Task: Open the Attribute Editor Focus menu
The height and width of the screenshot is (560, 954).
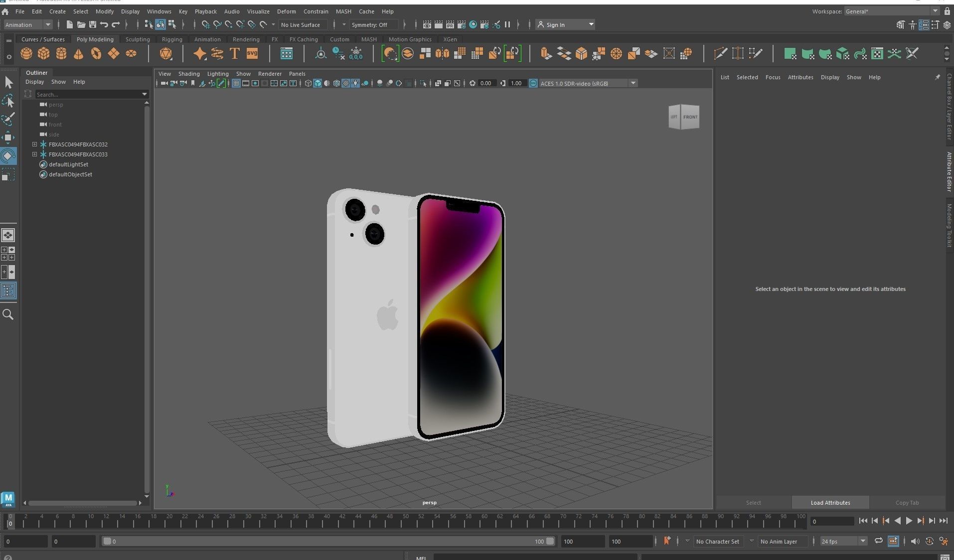Action: 773,77
